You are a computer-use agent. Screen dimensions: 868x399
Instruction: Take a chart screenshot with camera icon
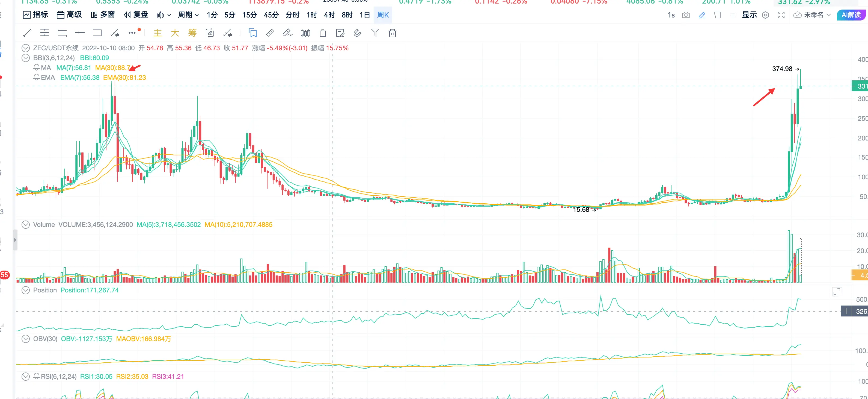686,15
